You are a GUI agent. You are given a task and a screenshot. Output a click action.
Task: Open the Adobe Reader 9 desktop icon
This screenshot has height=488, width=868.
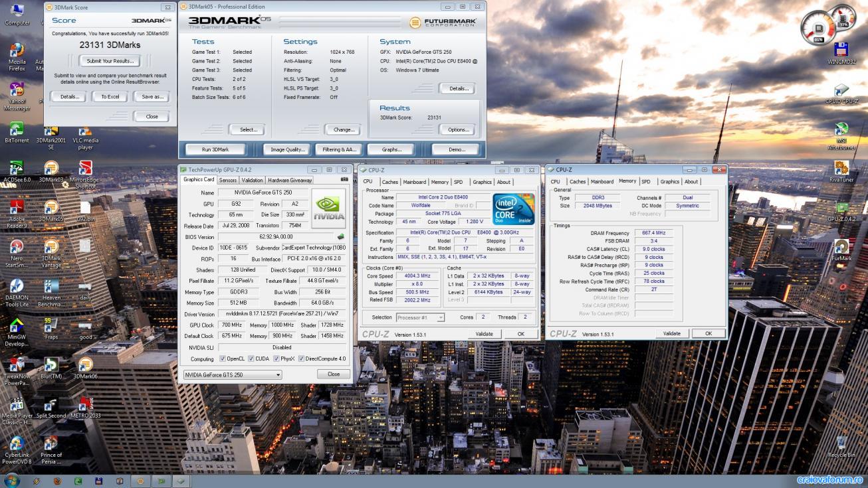(x=17, y=214)
